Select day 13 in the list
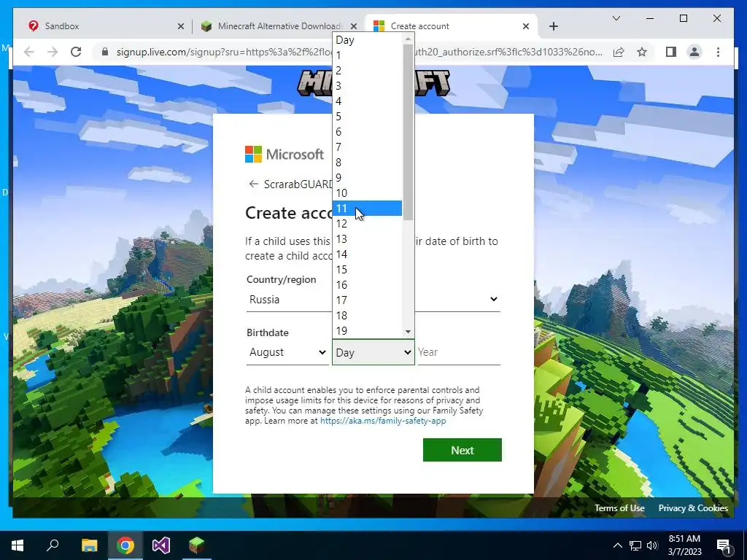 tap(367, 239)
